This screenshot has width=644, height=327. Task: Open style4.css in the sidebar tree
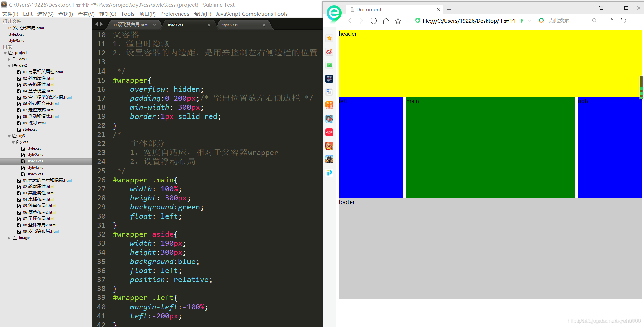coord(35,168)
